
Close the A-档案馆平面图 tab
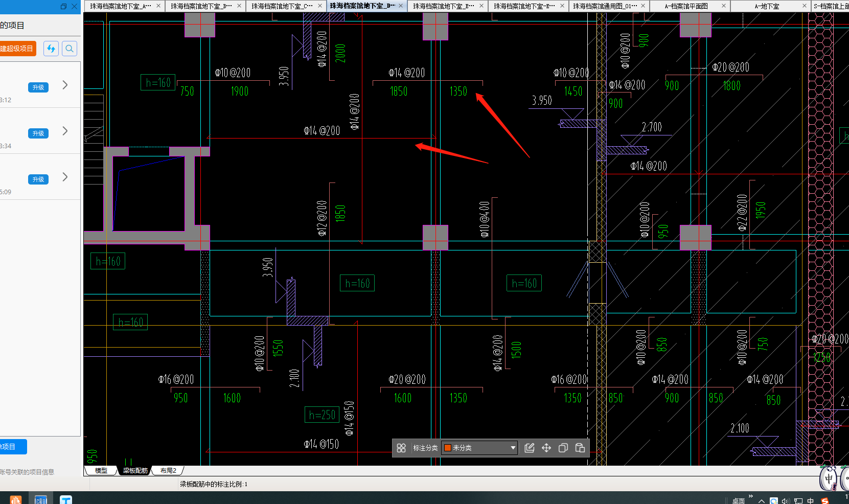[724, 6]
